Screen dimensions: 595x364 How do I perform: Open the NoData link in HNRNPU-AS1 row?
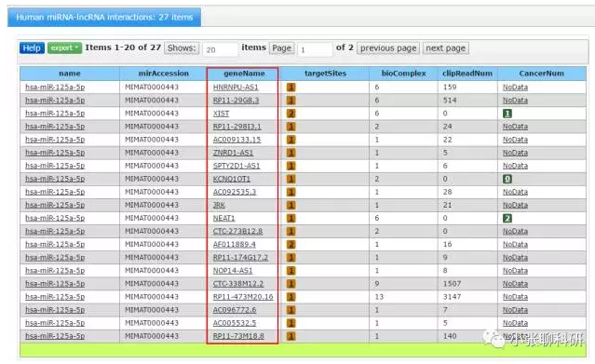coord(515,88)
